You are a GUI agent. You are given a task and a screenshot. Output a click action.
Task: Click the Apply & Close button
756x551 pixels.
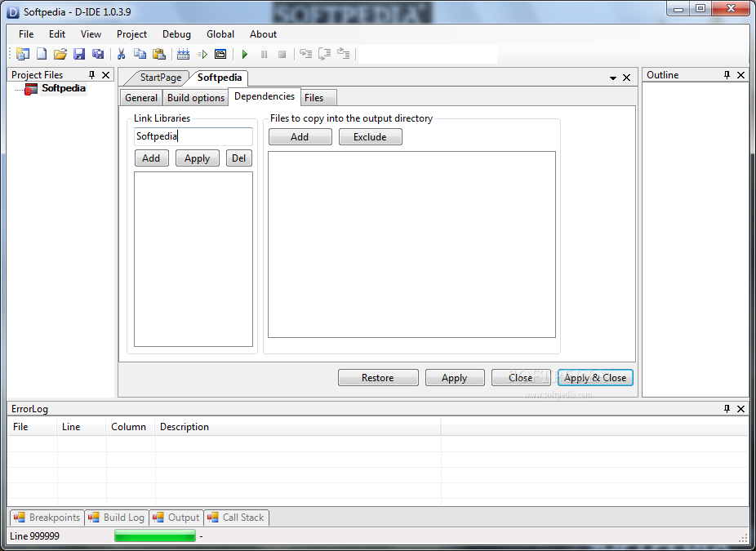[595, 378]
